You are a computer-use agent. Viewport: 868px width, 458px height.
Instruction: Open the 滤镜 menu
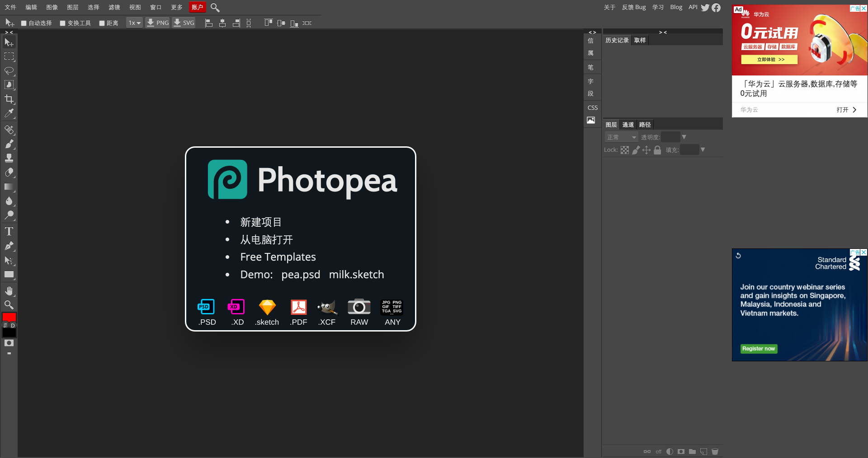point(114,7)
